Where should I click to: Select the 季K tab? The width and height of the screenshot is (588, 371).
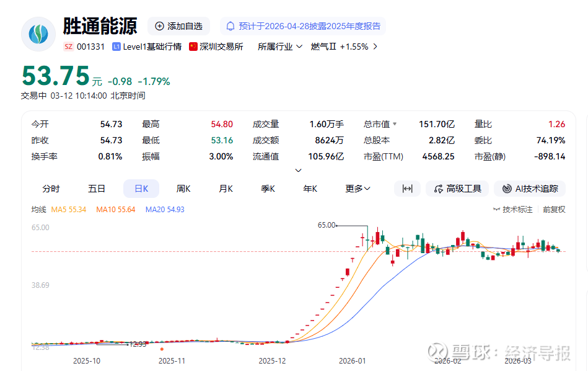click(268, 189)
